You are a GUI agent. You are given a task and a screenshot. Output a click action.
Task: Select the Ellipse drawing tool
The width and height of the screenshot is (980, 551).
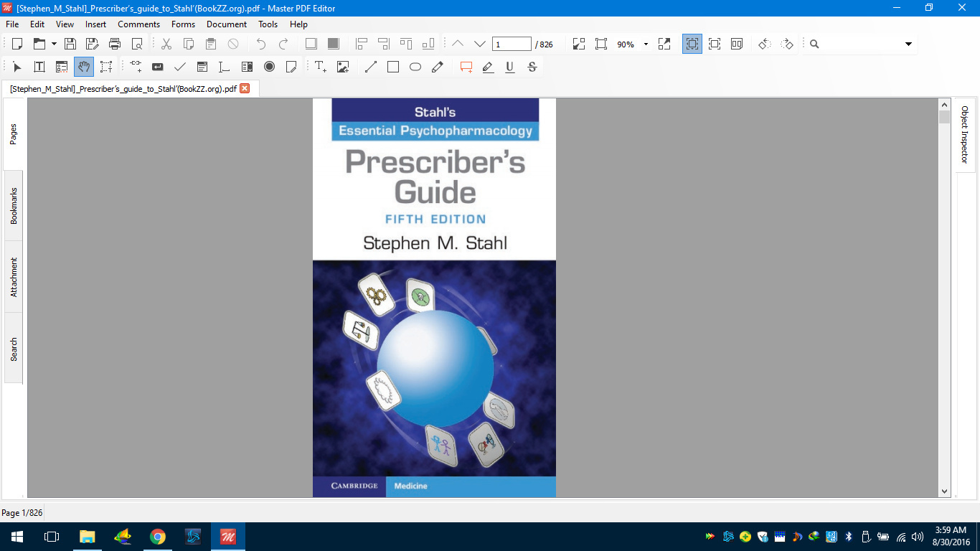coord(415,67)
